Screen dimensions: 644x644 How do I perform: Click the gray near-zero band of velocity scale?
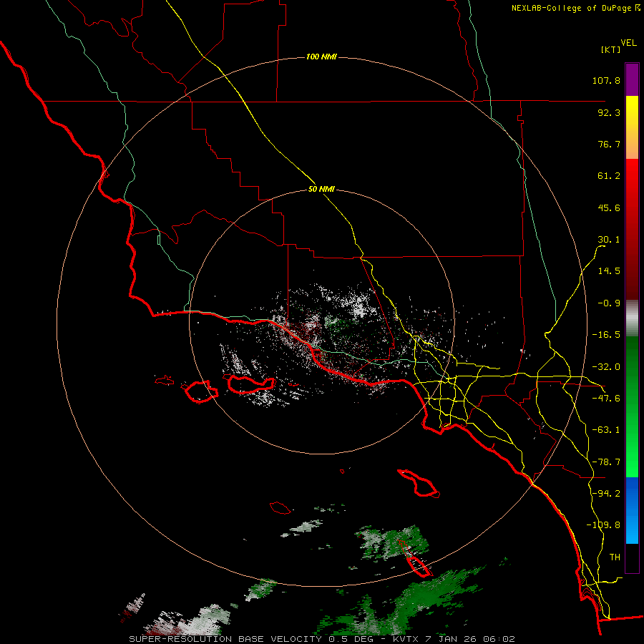pos(632,318)
